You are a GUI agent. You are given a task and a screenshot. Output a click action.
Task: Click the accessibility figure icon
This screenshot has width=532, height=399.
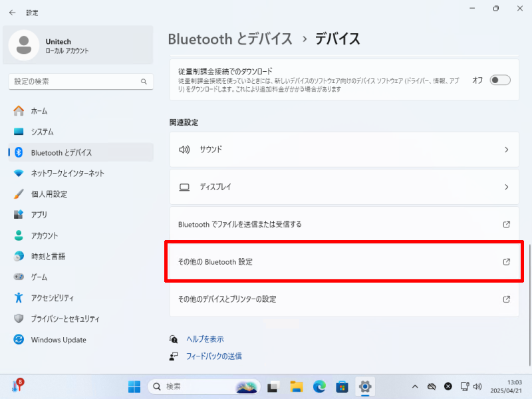coord(19,297)
